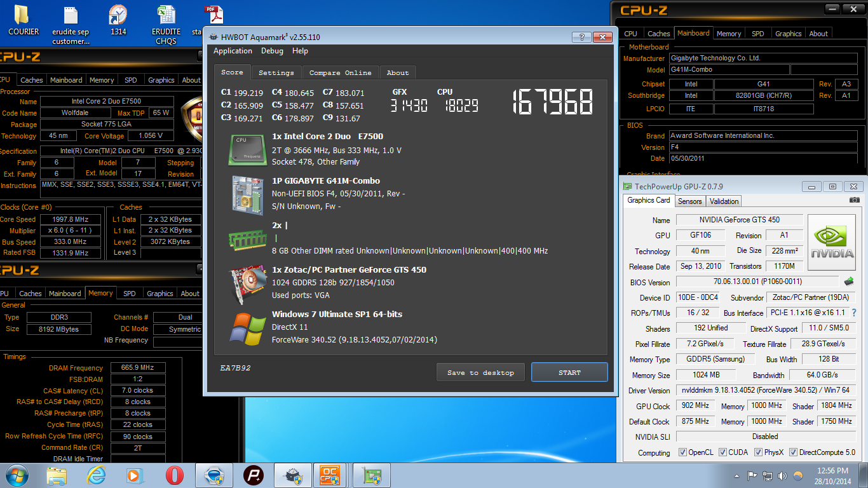Open Caches tab in top-right CPU-Z window

(658, 34)
